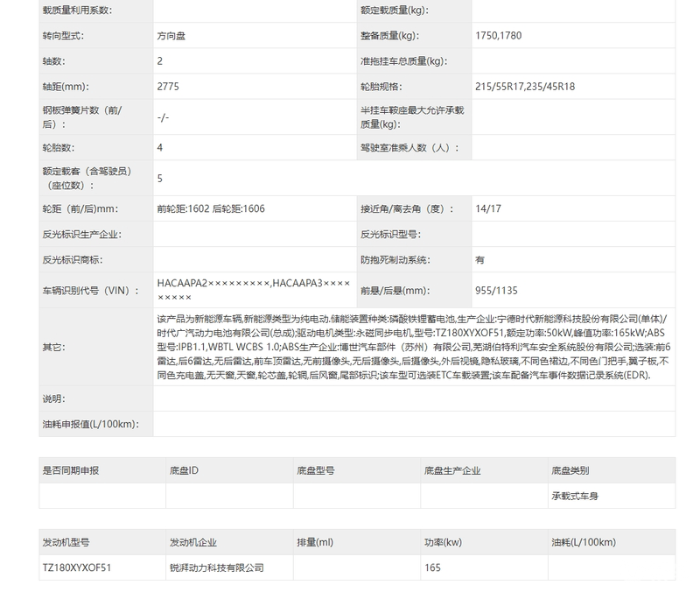Select the 轴数 label
Screen dimensions: 700x592
coord(53,61)
